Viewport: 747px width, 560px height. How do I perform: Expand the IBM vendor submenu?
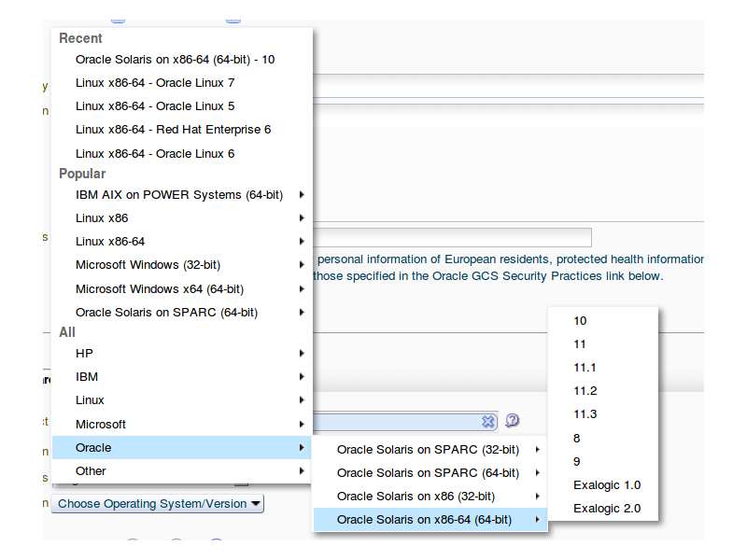pos(182,377)
